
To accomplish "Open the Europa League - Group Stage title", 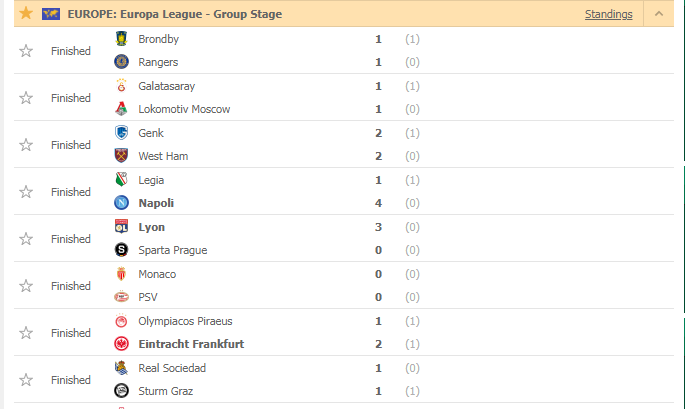I will coord(175,14).
